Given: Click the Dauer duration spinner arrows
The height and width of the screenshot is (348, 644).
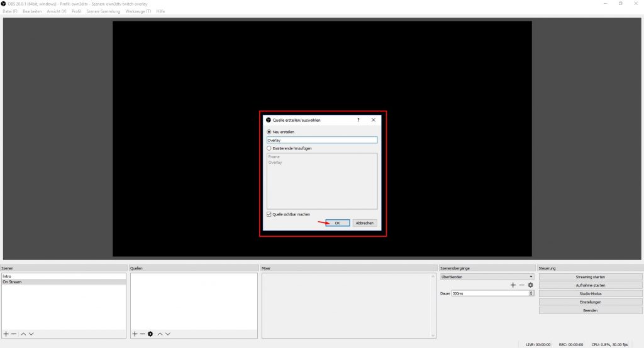Looking at the screenshot, I should [531, 293].
